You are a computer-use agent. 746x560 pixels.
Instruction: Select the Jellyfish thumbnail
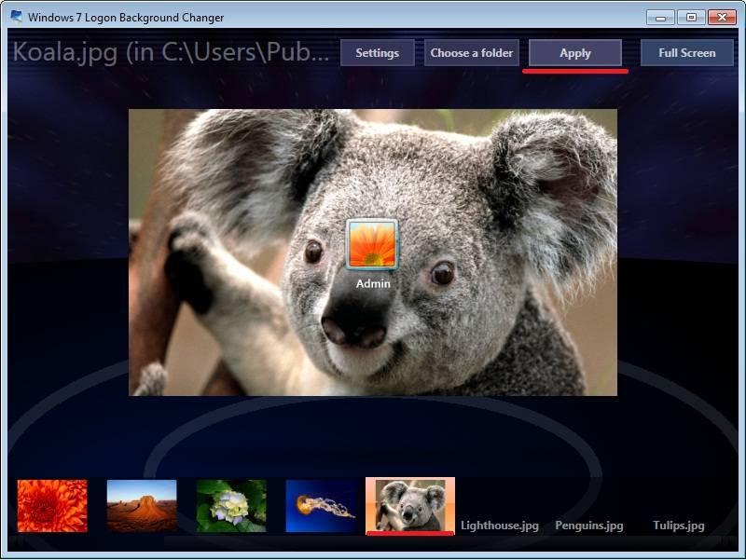click(x=321, y=506)
